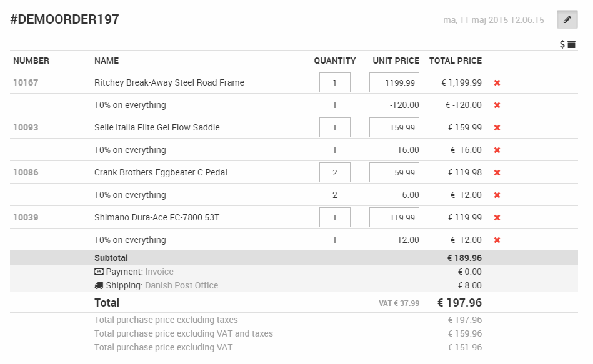Viewport: 593px width, 364px height.
Task: Click the unit price field showing 159.99
Action: coord(394,127)
